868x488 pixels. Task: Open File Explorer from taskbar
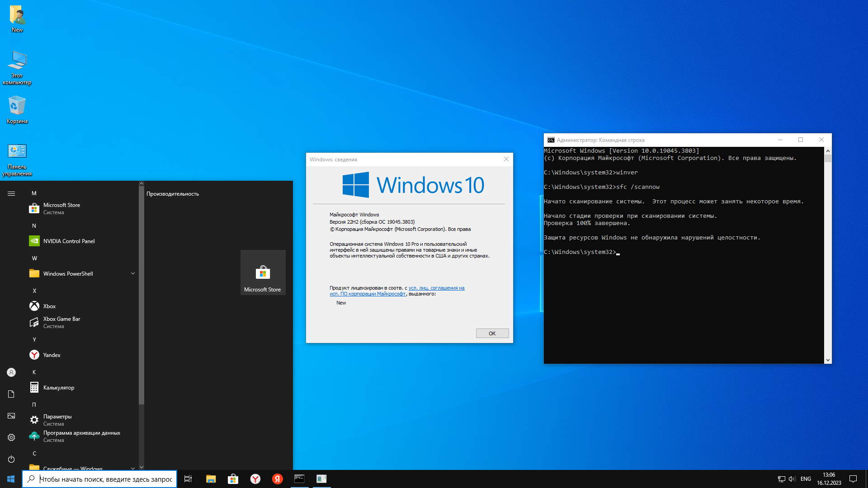coord(211,479)
